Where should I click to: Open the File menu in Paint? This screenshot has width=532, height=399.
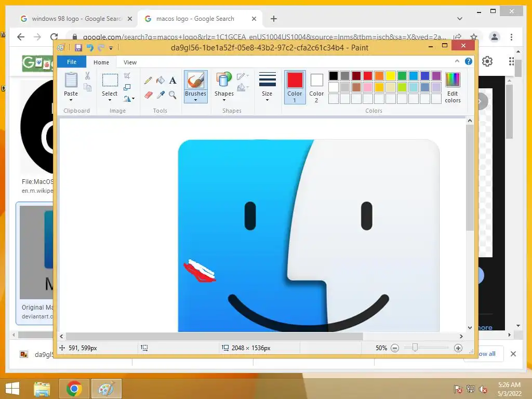pyautogui.click(x=72, y=62)
